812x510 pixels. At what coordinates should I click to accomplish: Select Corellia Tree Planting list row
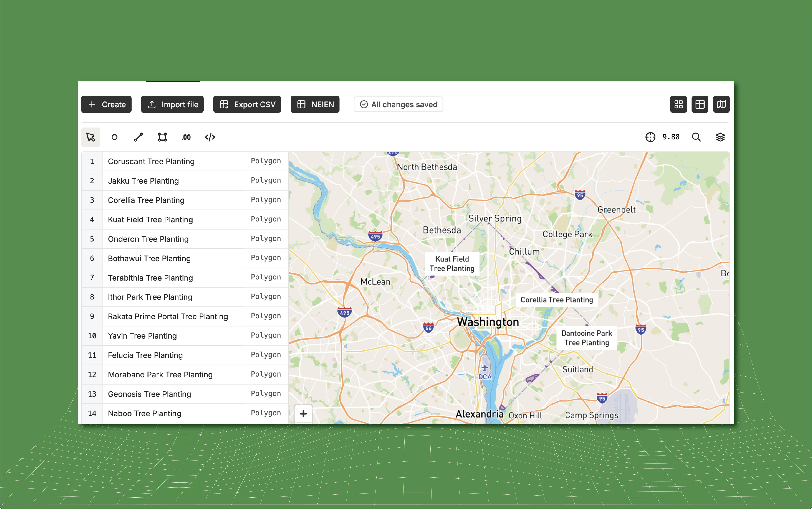click(185, 200)
